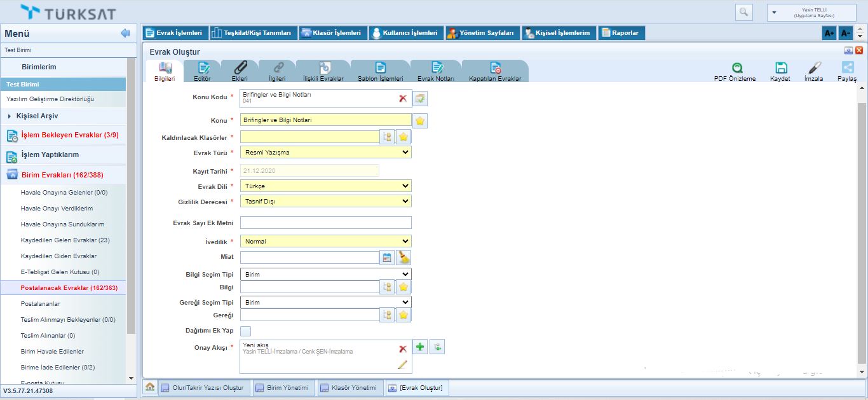Image resolution: width=868 pixels, height=400 pixels.
Task: Expand the Kişisel Arşiv tree section
Action: click(x=10, y=116)
